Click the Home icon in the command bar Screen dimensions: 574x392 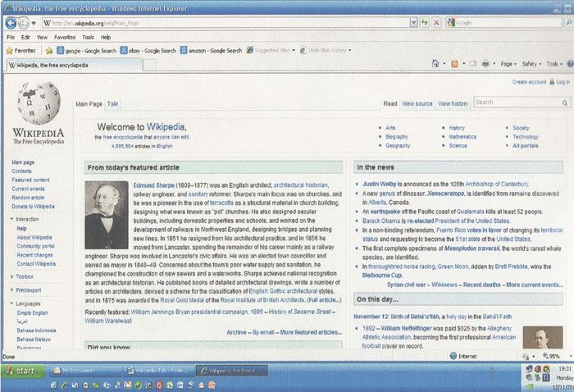tap(435, 64)
